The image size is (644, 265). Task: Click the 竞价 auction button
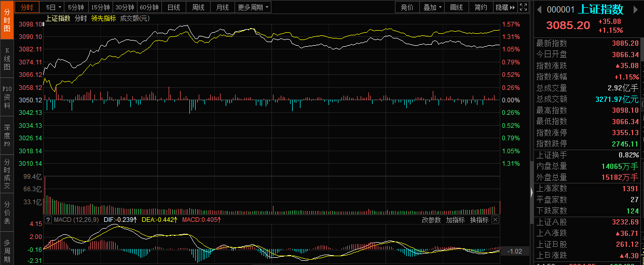(x=407, y=7)
